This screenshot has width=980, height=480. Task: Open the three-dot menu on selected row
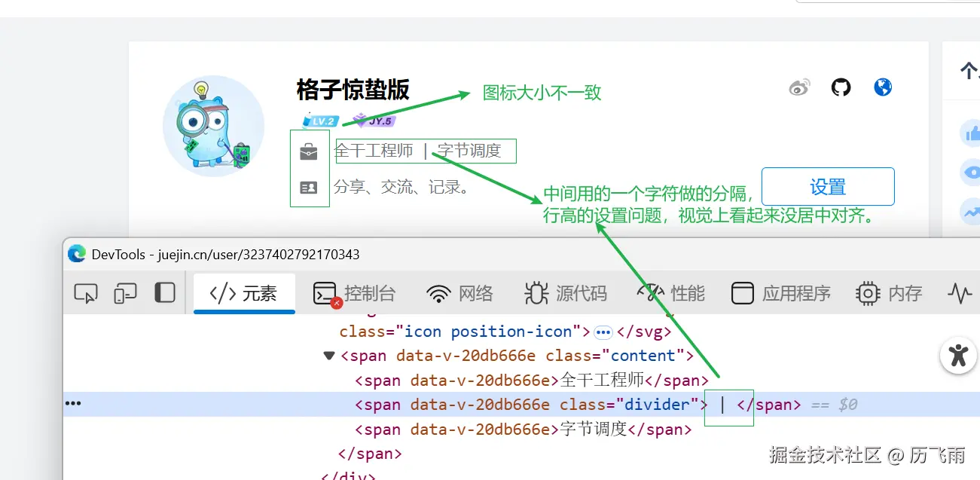[73, 404]
